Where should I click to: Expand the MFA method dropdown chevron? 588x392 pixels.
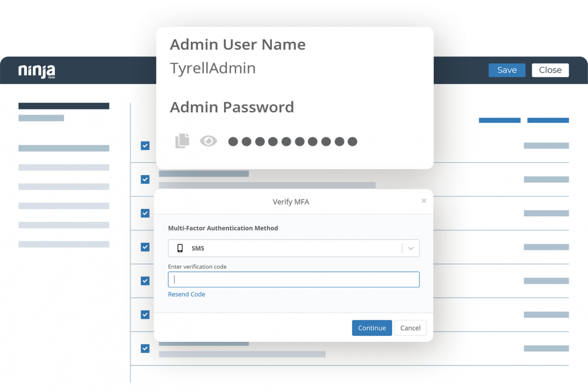(x=411, y=248)
